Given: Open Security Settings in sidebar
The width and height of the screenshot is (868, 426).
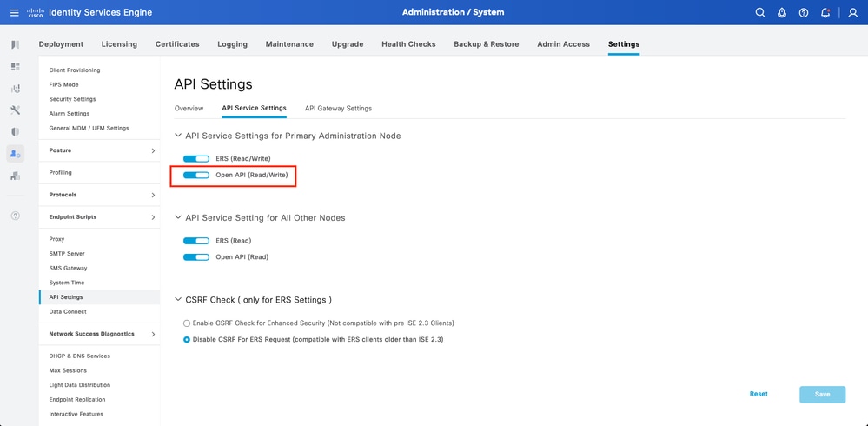Looking at the screenshot, I should [x=72, y=99].
